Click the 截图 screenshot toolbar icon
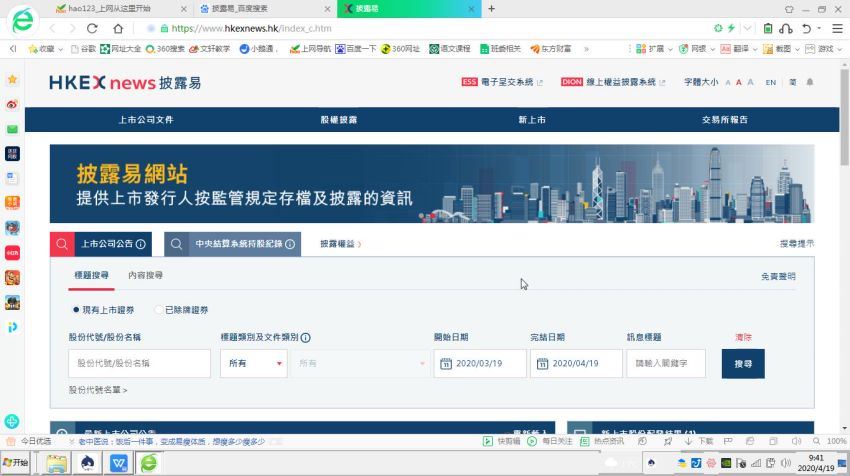Screen dimensions: 850x476 (768, 49)
